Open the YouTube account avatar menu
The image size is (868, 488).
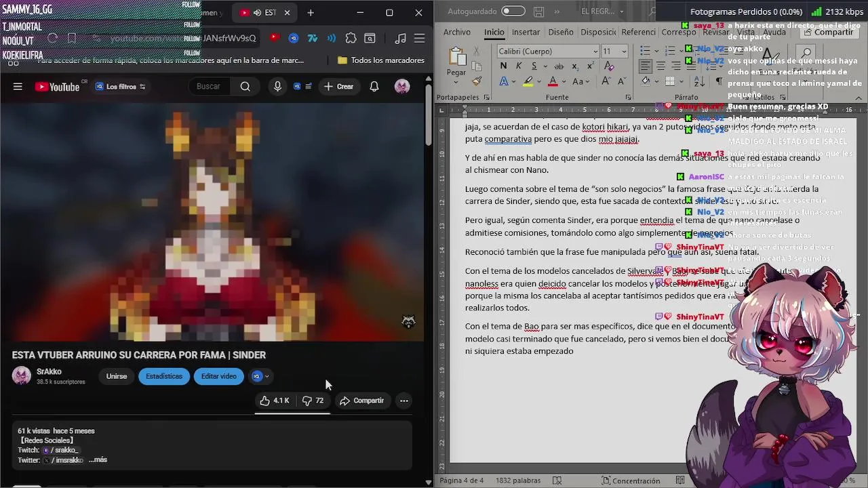click(x=402, y=86)
